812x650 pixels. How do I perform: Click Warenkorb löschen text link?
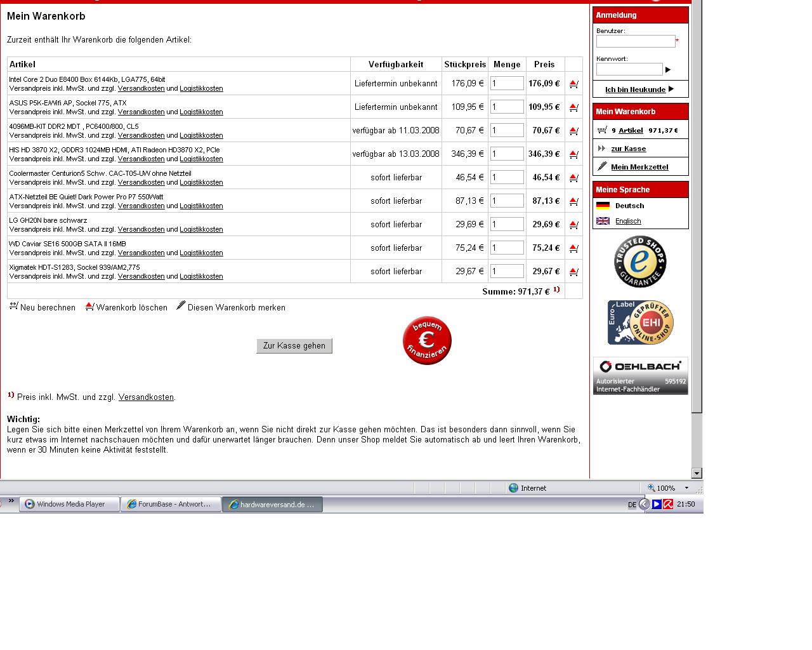(132, 308)
